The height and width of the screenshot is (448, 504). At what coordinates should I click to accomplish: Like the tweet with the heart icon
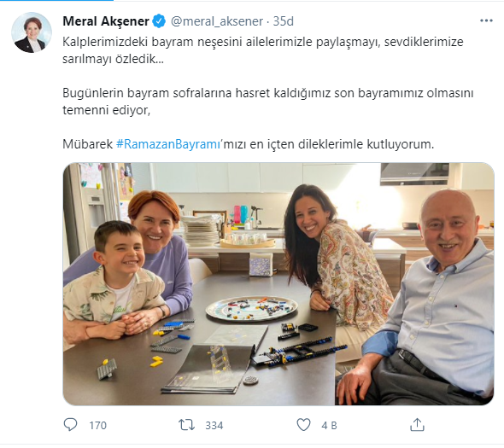point(303,425)
